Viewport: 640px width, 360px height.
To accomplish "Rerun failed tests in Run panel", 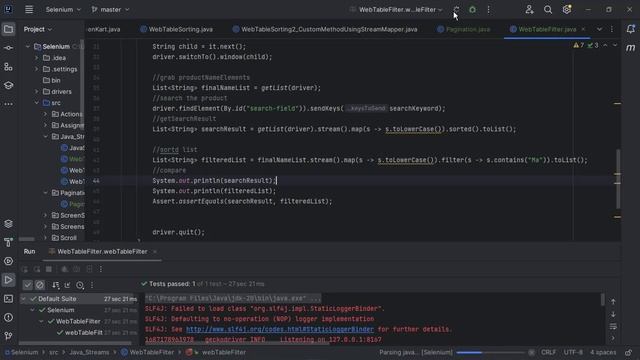I will pos(37,269).
